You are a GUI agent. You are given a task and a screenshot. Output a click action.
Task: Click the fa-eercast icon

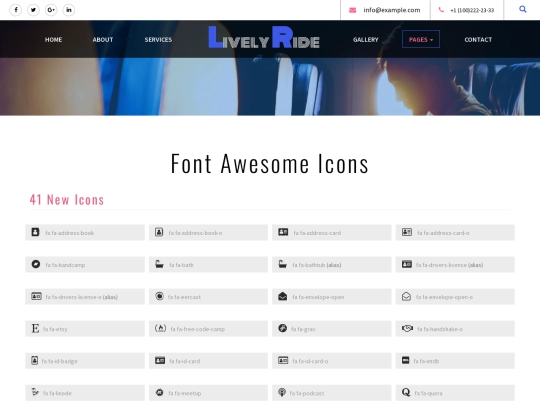click(x=159, y=296)
